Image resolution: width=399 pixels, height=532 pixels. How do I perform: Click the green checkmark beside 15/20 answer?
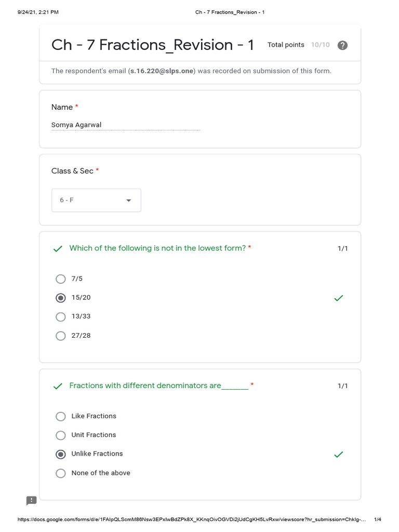click(339, 298)
